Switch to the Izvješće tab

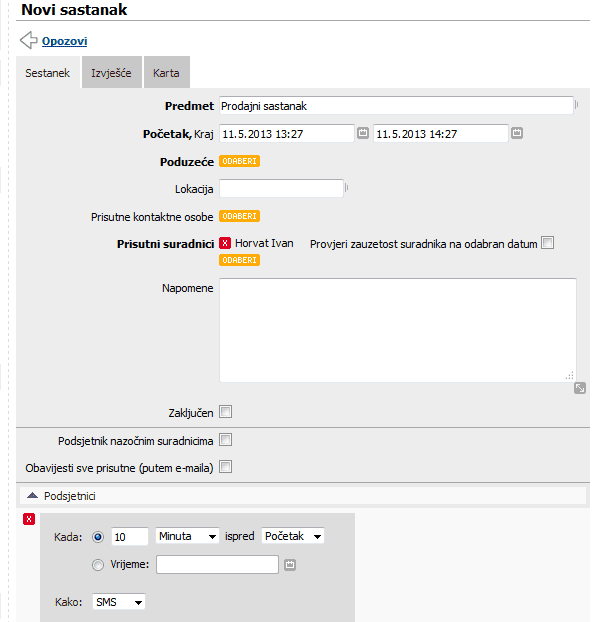111,73
